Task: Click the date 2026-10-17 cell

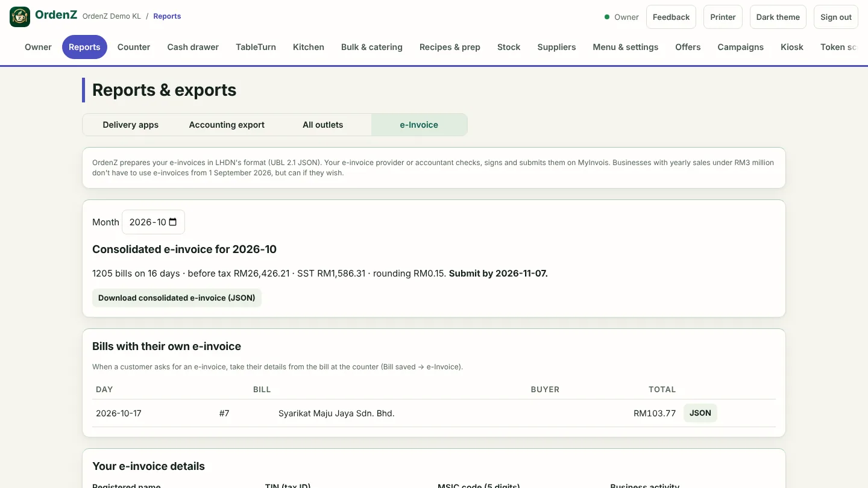Action: (119, 413)
